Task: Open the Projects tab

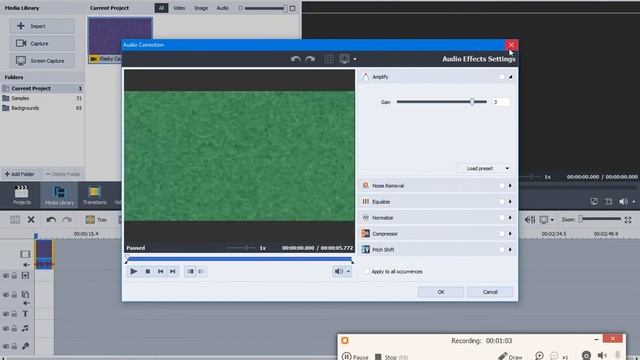Action: (22, 195)
